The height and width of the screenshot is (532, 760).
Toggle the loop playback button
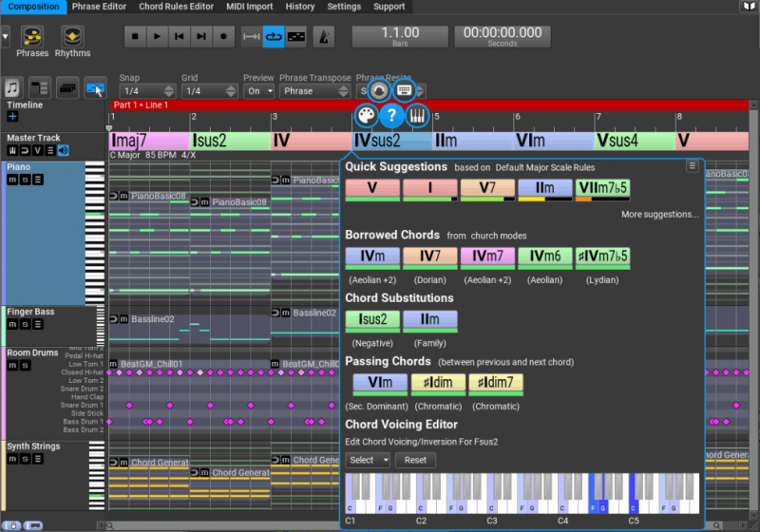tap(274, 36)
